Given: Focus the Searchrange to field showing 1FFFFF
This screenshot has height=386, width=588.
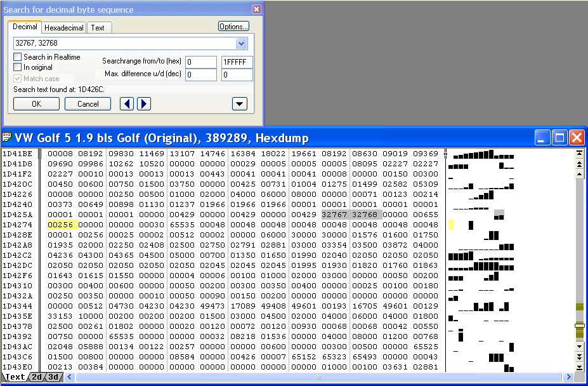Looking at the screenshot, I should coord(237,62).
